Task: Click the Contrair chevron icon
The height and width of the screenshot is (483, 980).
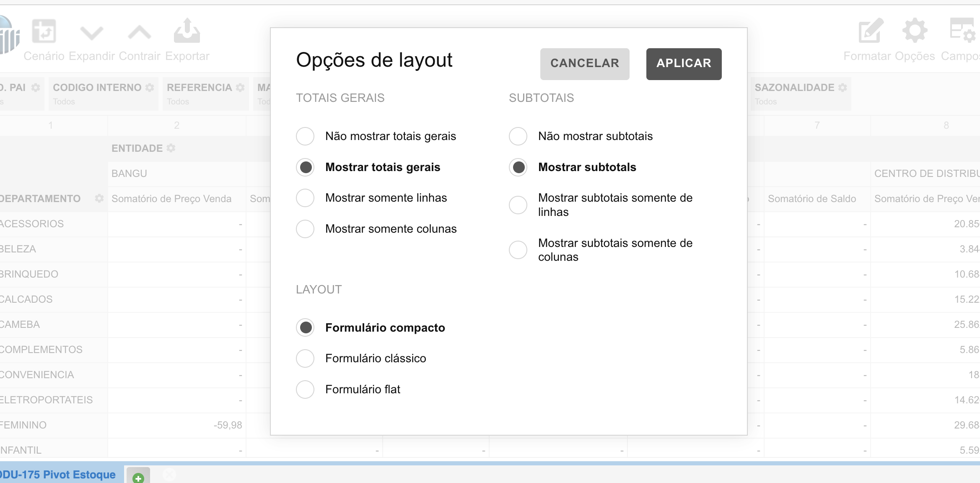Action: coord(139,32)
